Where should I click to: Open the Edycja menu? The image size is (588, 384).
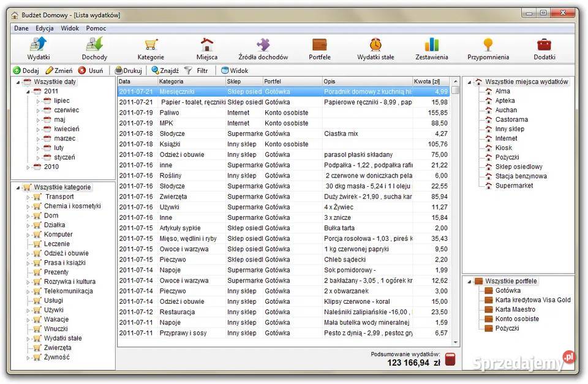[44, 28]
